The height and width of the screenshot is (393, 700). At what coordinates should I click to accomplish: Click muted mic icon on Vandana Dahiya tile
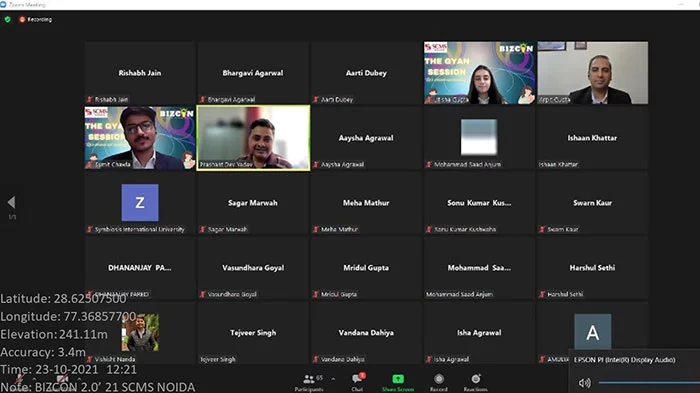pyautogui.click(x=316, y=359)
